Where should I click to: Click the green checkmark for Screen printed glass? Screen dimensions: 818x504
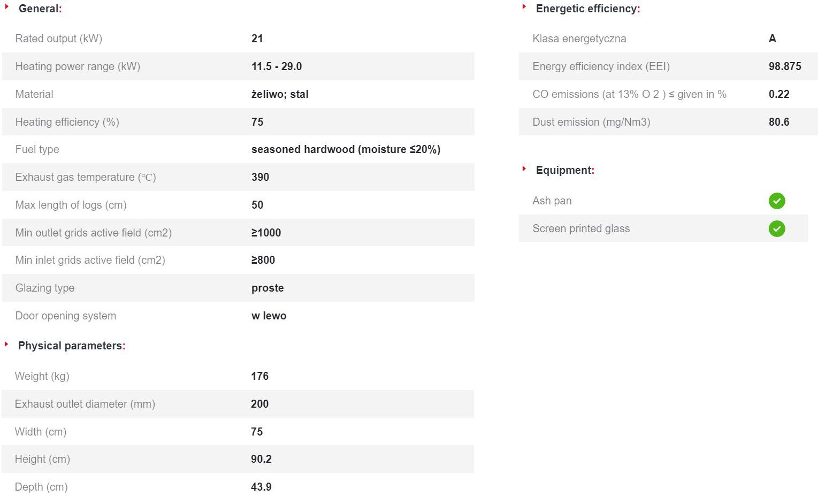click(777, 229)
